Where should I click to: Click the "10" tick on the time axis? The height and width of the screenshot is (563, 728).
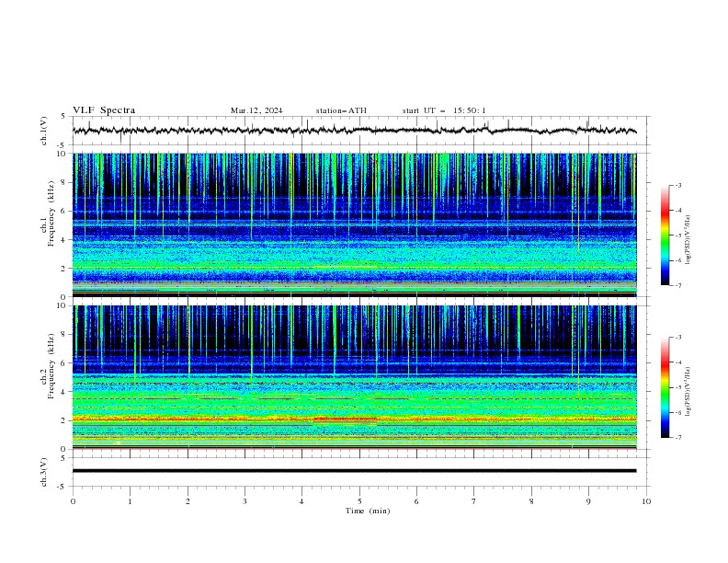(x=646, y=501)
